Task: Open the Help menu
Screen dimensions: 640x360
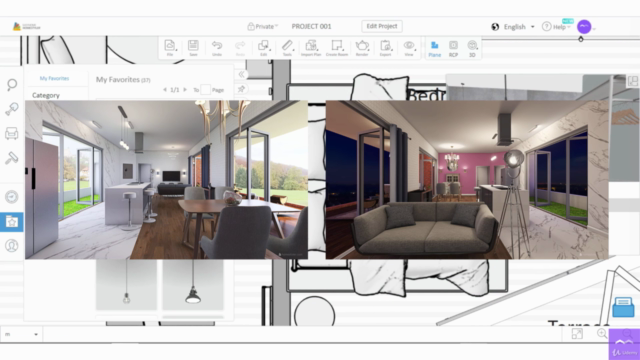Action: (x=556, y=27)
